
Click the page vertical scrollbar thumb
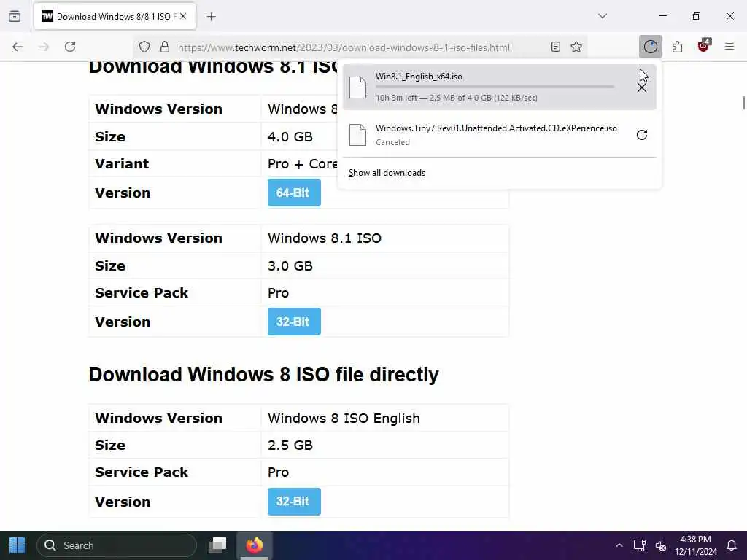tap(743, 102)
